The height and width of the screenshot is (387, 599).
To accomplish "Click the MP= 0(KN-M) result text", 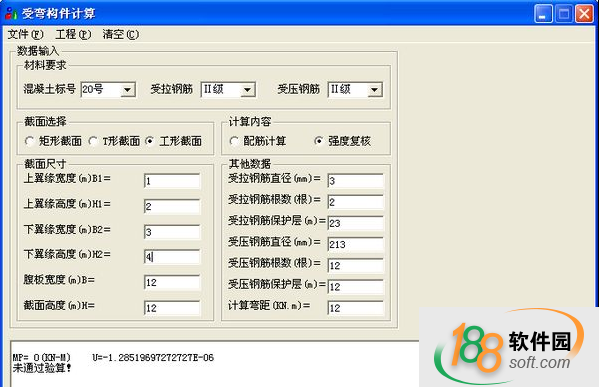I will coord(42,358).
